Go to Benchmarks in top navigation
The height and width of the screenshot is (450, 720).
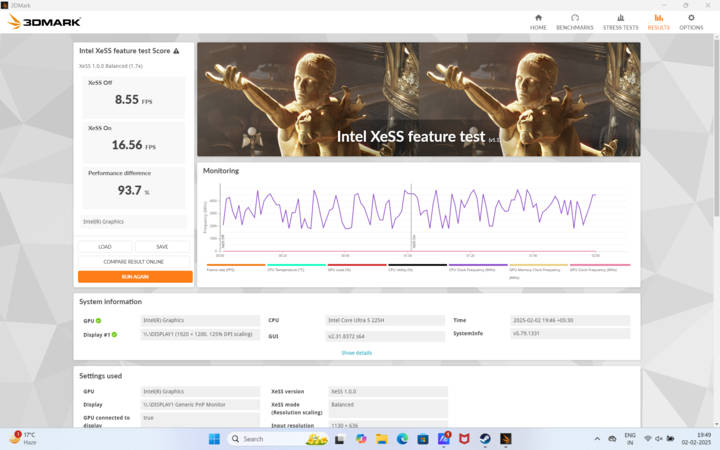[x=575, y=21]
